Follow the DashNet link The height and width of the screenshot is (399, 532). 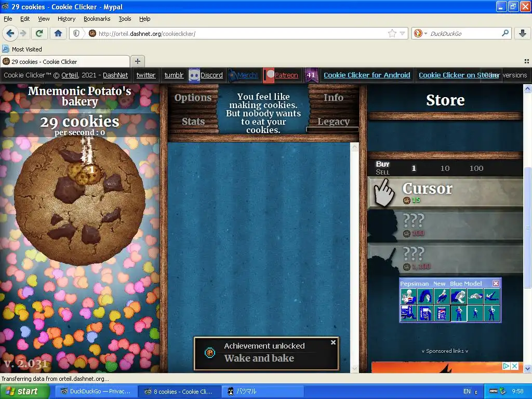click(x=115, y=75)
